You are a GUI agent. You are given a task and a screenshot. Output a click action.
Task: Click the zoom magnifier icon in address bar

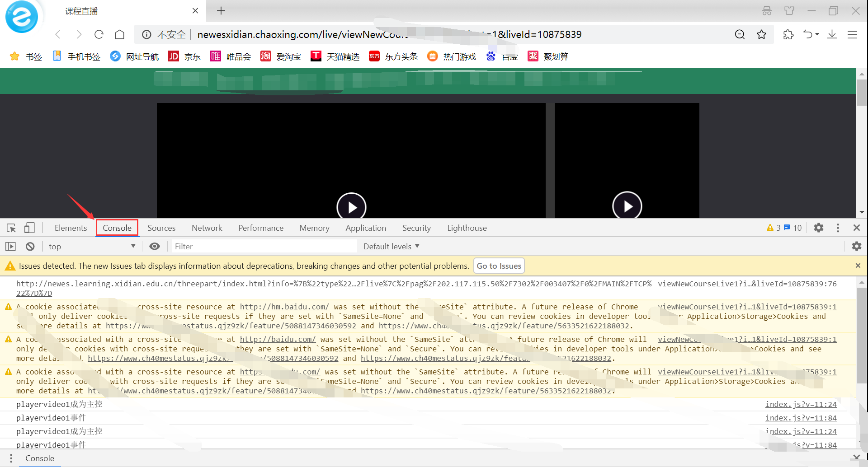(x=740, y=34)
